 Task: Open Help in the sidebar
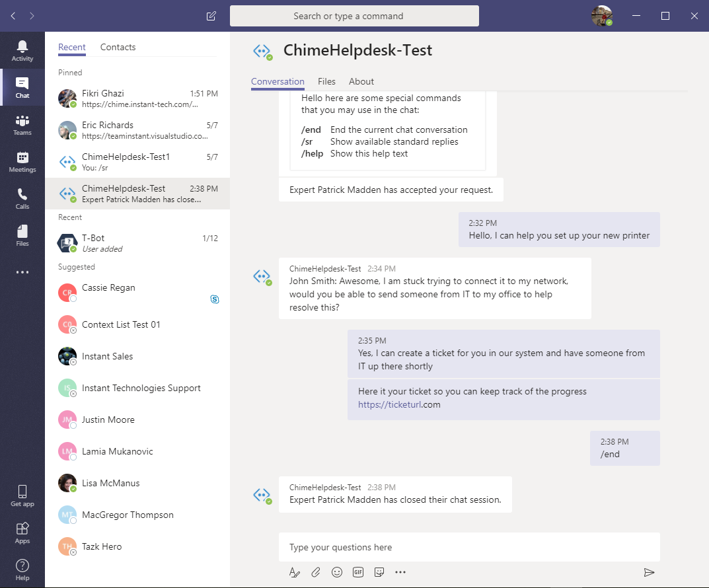click(x=22, y=570)
